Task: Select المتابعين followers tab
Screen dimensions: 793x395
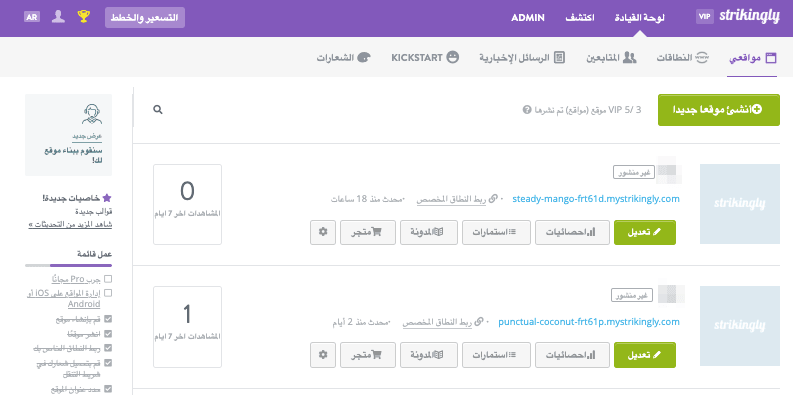Action: pos(611,58)
